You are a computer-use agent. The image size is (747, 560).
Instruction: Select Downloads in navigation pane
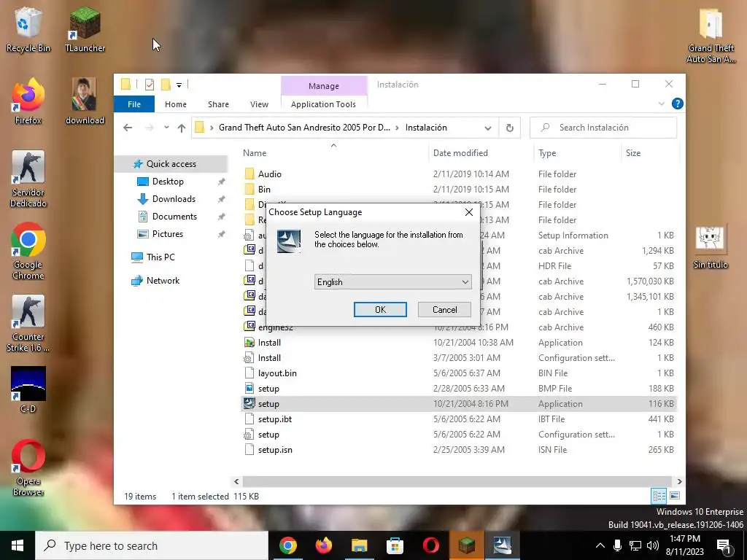tap(174, 199)
